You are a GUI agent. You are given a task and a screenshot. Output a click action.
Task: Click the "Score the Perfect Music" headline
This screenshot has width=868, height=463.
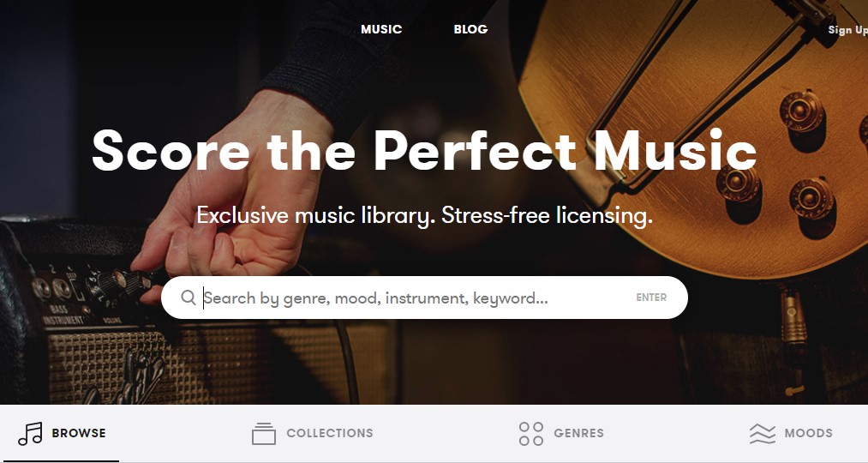tap(424, 151)
